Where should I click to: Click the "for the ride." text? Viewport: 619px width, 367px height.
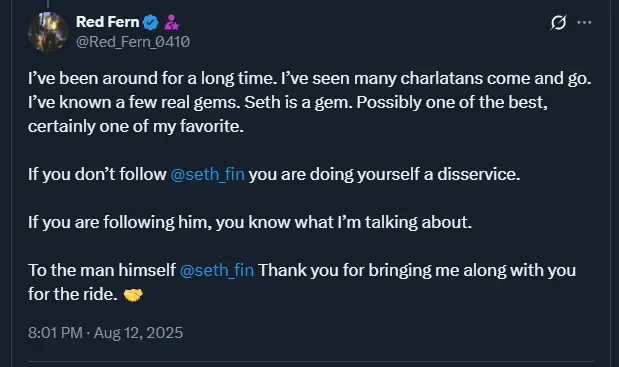pyautogui.click(x=73, y=294)
